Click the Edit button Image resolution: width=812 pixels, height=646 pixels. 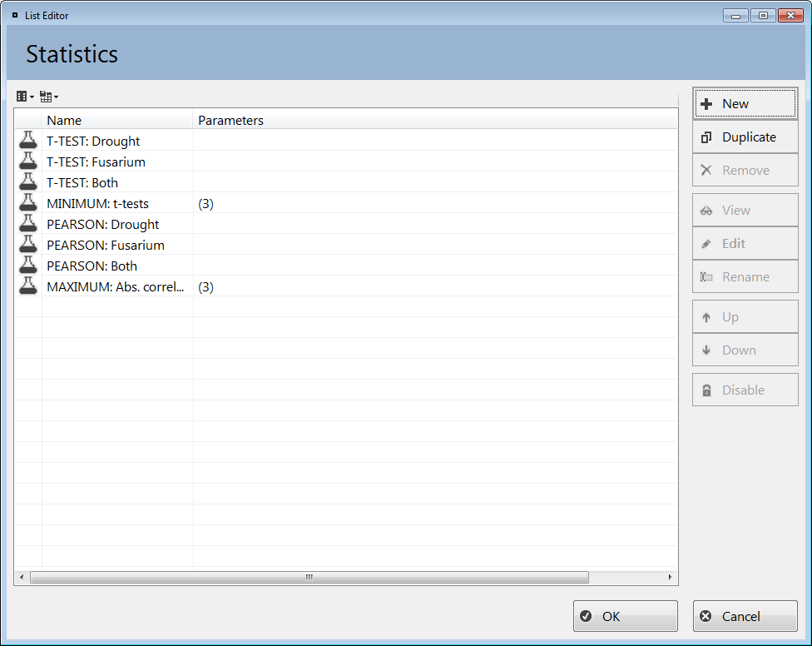point(745,243)
